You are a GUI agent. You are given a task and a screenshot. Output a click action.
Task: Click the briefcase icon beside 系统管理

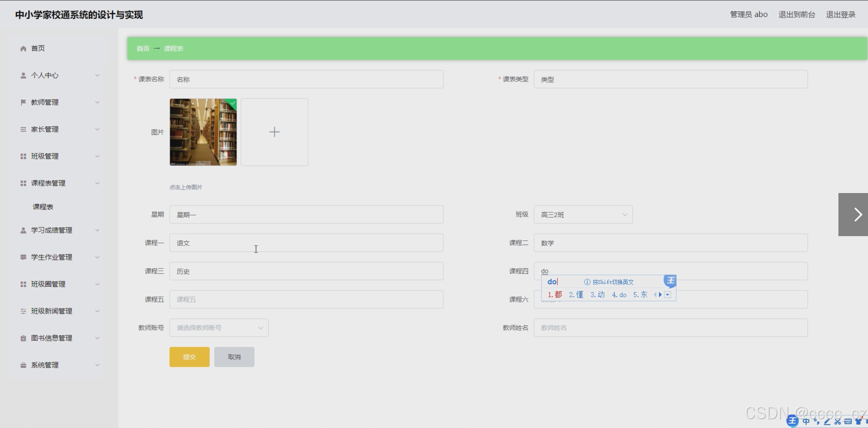coord(23,365)
